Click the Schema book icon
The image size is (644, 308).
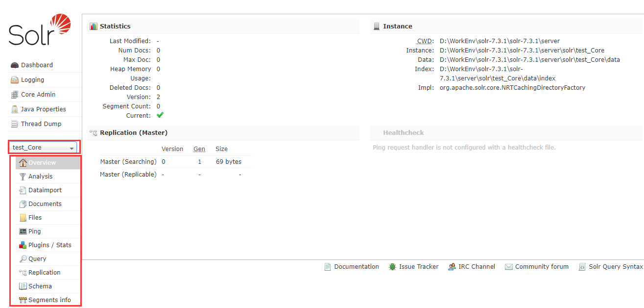point(23,286)
